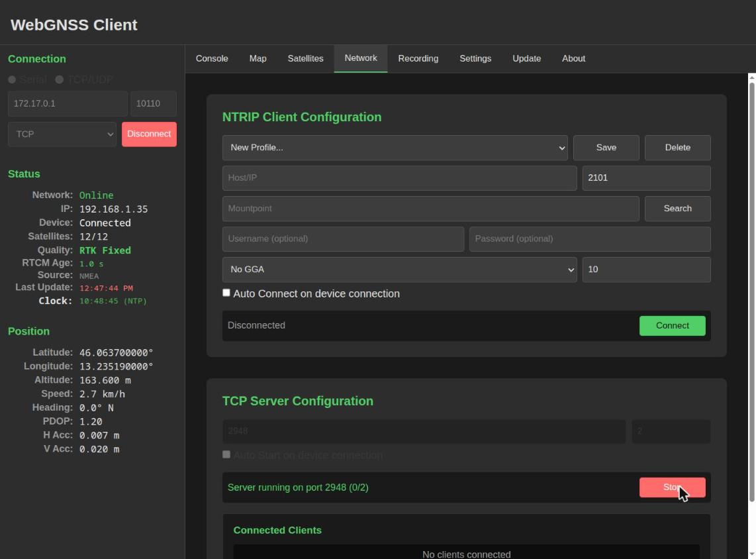Stop the running TCP server
756x559 pixels.
[672, 487]
